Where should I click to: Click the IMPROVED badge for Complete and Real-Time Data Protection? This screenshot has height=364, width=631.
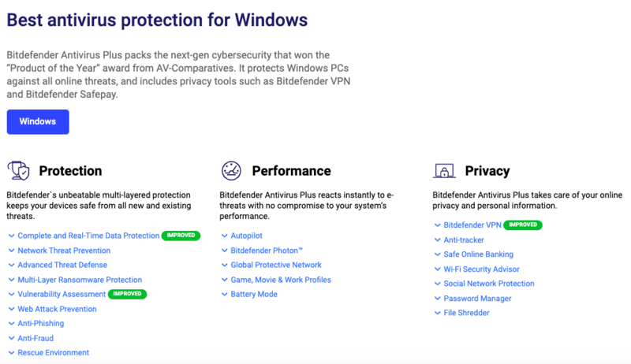click(x=181, y=236)
